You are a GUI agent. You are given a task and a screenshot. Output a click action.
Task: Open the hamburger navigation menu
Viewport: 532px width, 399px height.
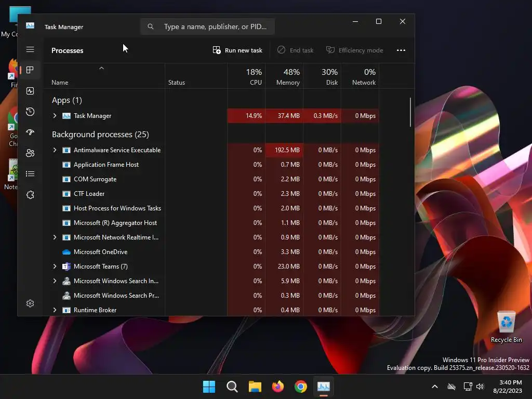(x=30, y=49)
